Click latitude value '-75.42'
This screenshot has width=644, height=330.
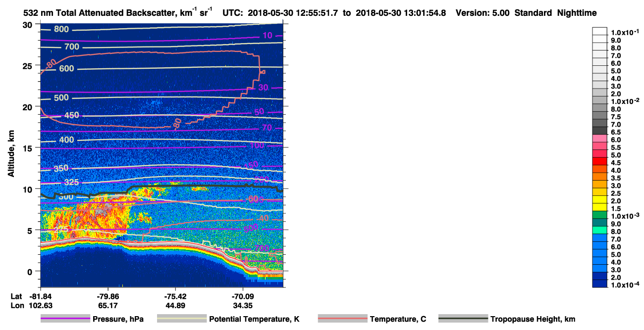coord(175,296)
